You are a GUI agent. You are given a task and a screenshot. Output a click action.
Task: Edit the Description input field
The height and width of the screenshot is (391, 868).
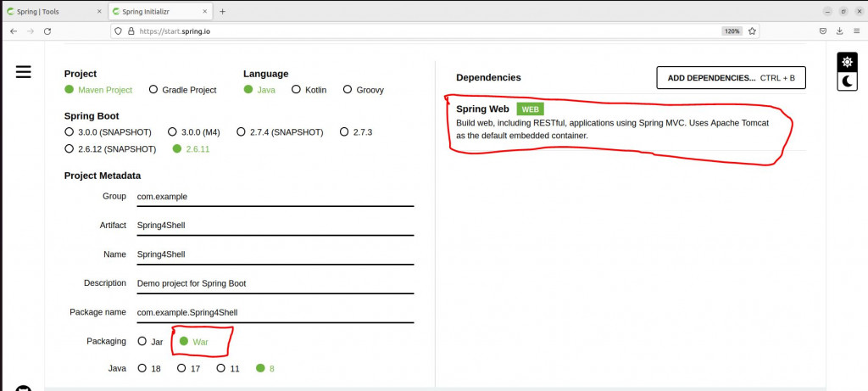point(275,283)
